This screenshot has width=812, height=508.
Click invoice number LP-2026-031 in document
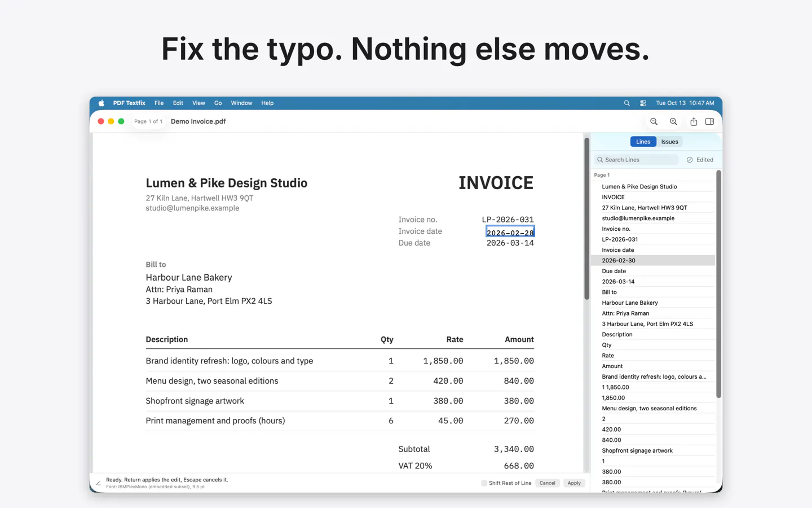click(507, 220)
